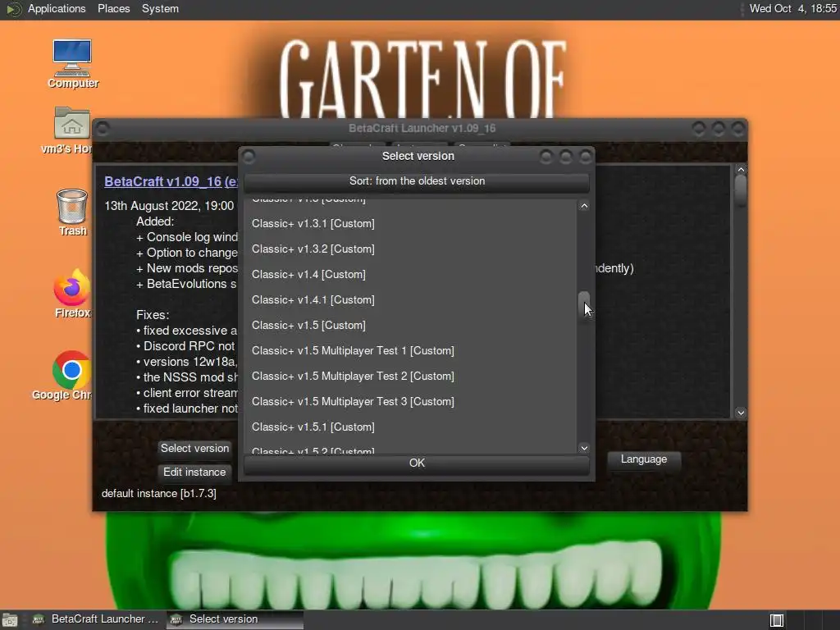Select Classic+ v1.3.1 [Custom]

click(412, 223)
